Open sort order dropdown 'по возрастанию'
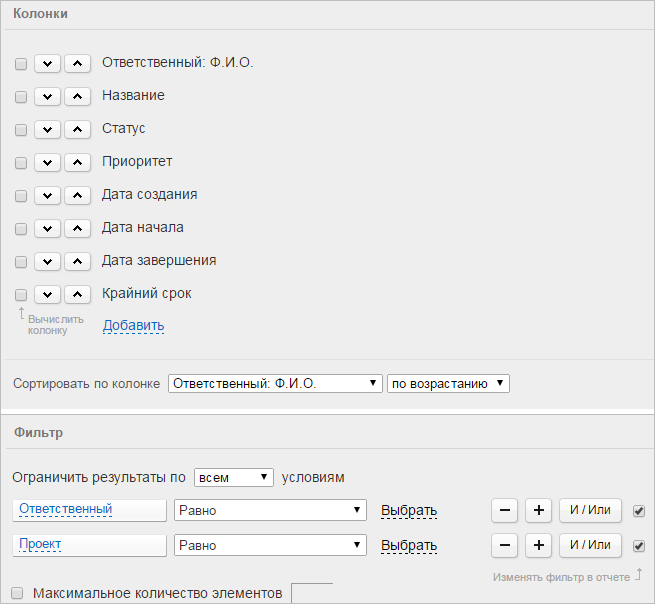This screenshot has height=604, width=655. click(448, 383)
